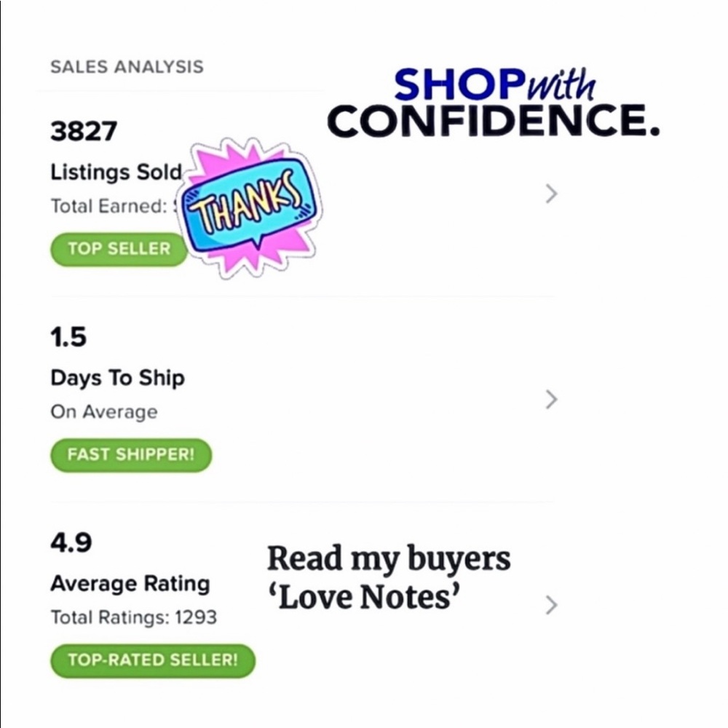Click the 3827 listings sold number

(84, 131)
